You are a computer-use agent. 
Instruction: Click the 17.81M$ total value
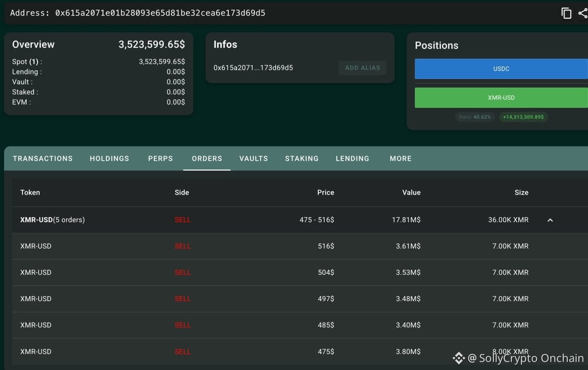(x=406, y=220)
